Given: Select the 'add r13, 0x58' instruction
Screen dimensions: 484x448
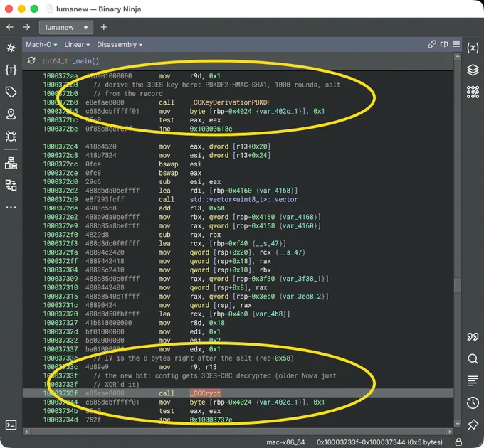Looking at the screenshot, I should (x=191, y=208).
